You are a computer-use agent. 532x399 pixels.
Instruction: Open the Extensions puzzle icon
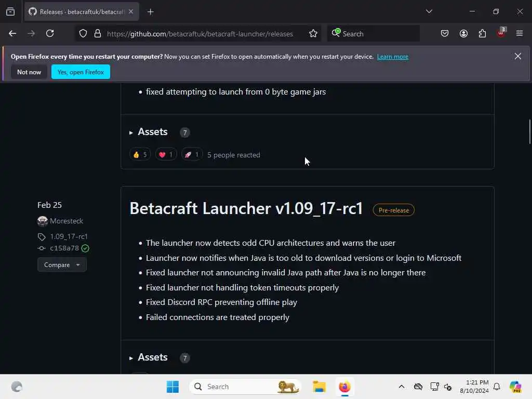(x=482, y=34)
